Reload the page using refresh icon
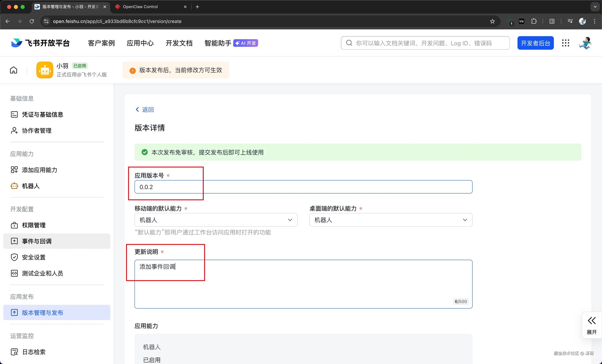Viewport: 602px width, 364px height. 32,21
